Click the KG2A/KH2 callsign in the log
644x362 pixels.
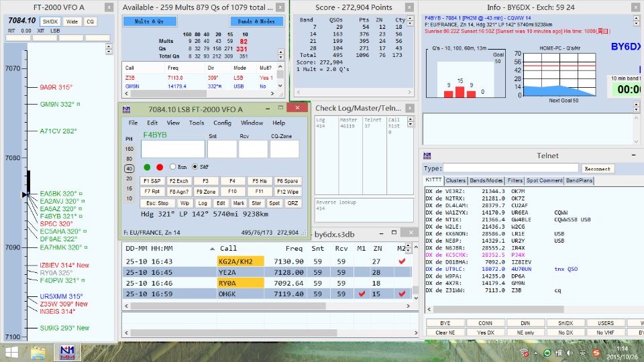pos(241,261)
